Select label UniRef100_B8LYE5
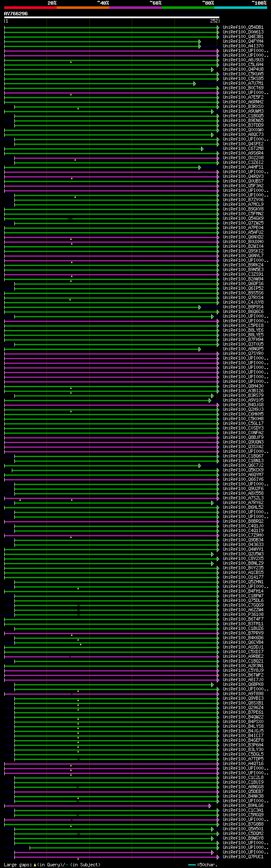The width and height of the screenshot is (271, 868). click(243, 335)
